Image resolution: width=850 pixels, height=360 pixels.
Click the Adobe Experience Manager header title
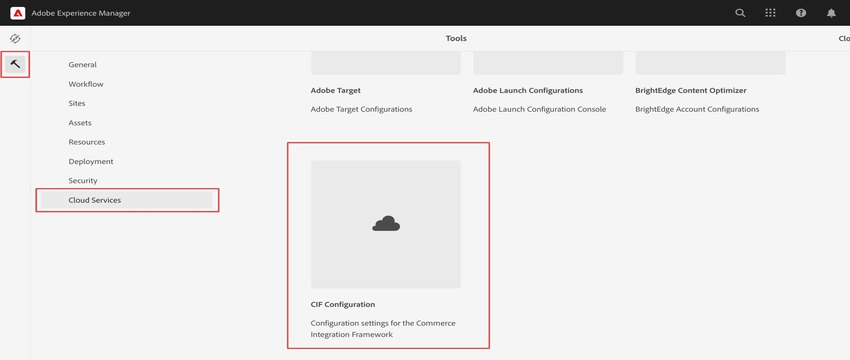coord(81,13)
